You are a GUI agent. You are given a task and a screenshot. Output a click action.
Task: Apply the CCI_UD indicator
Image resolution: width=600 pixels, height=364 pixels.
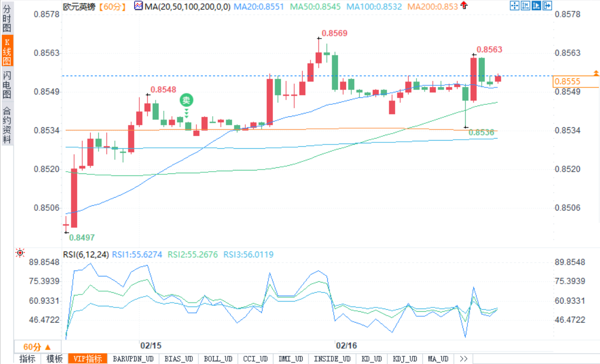pos(255,359)
